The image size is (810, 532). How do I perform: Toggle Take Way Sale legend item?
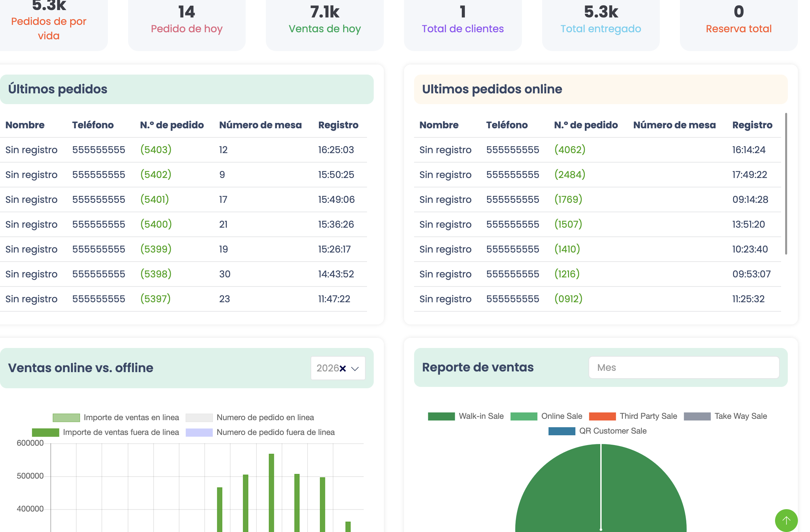tap(725, 416)
